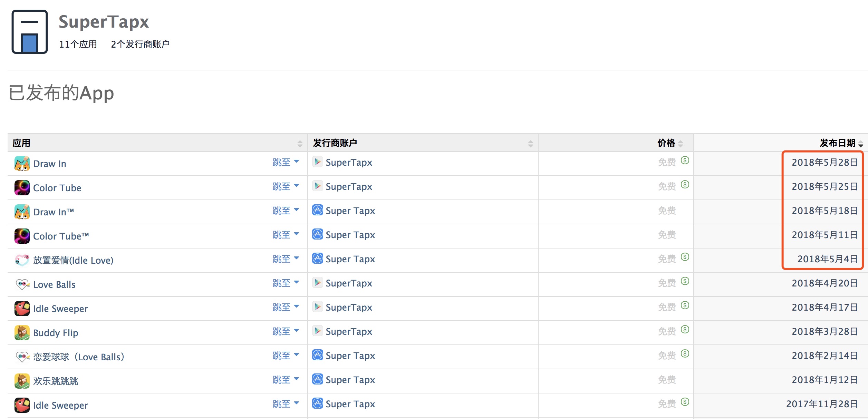Click the Color Tube app icon dated 5月25日
Viewport: 868px width, 419px height.
coord(22,188)
